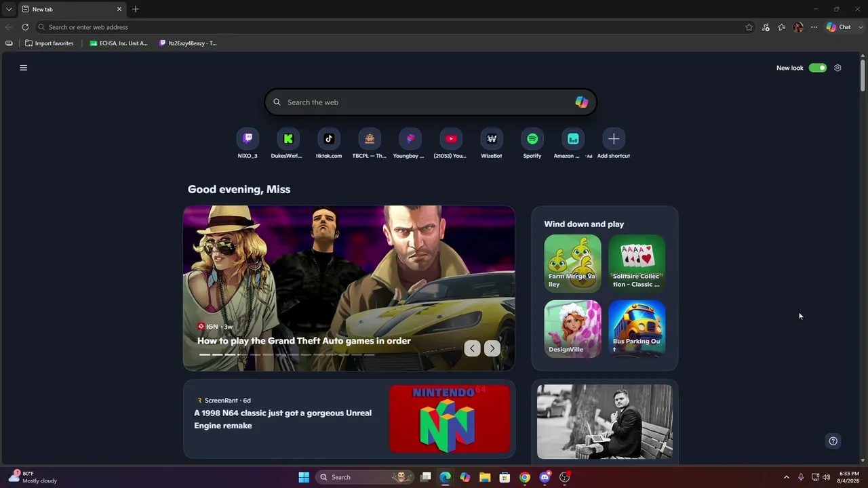868x488 pixels.
Task: Go to the next carousel story
Action: [492, 348]
